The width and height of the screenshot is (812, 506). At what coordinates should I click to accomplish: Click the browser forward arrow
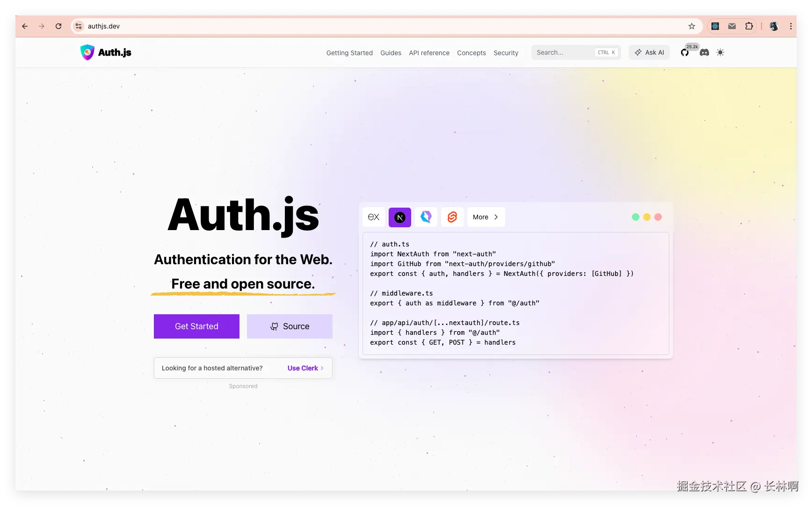(x=42, y=26)
